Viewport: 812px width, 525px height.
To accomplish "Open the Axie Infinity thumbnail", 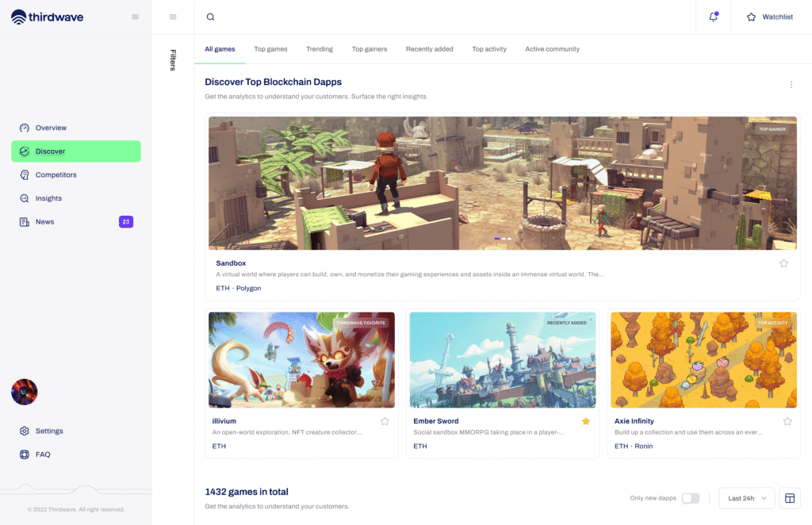I will 704,360.
